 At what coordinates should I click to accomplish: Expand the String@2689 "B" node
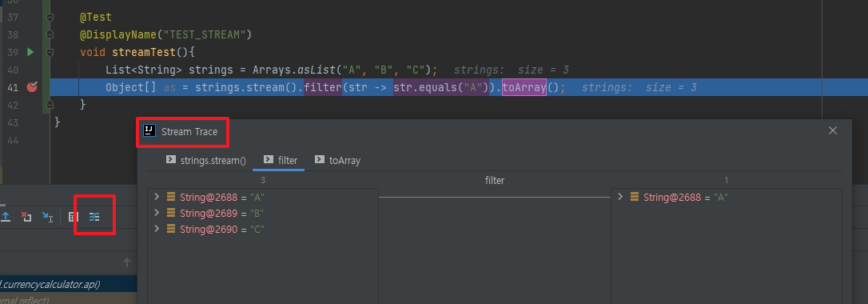pyautogui.click(x=157, y=213)
